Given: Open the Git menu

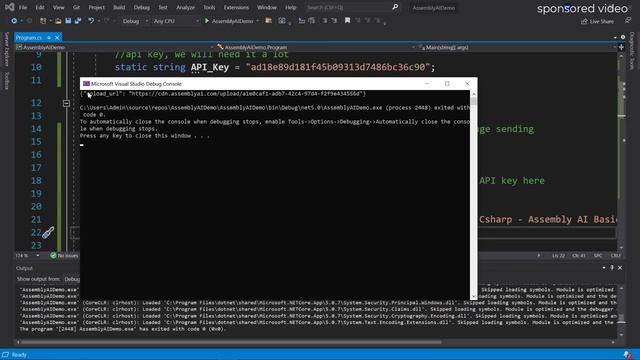Looking at the screenshot, I should 76,7.
